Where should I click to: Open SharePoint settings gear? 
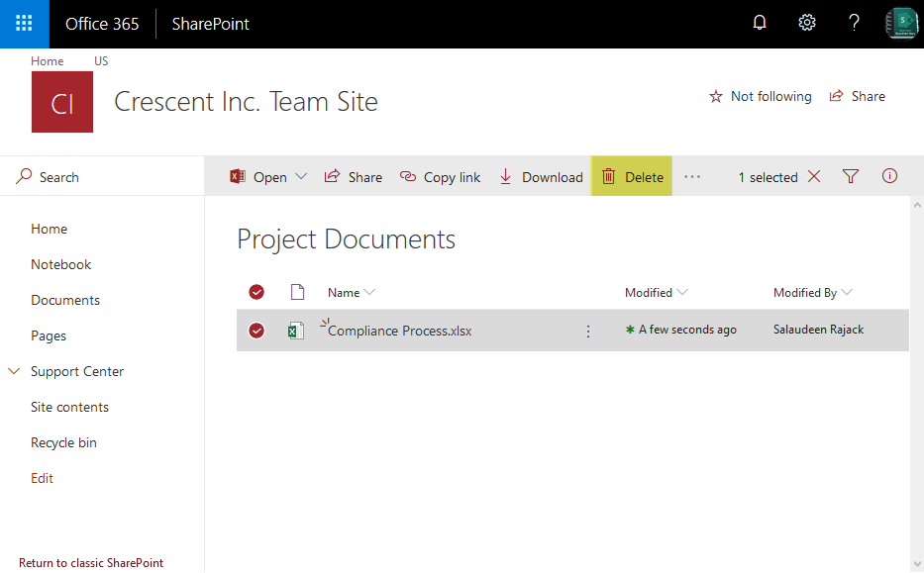tap(806, 22)
